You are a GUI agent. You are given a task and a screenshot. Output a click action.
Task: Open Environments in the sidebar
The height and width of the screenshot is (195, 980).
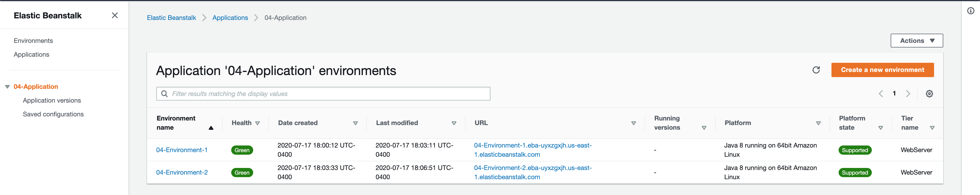[x=33, y=41]
